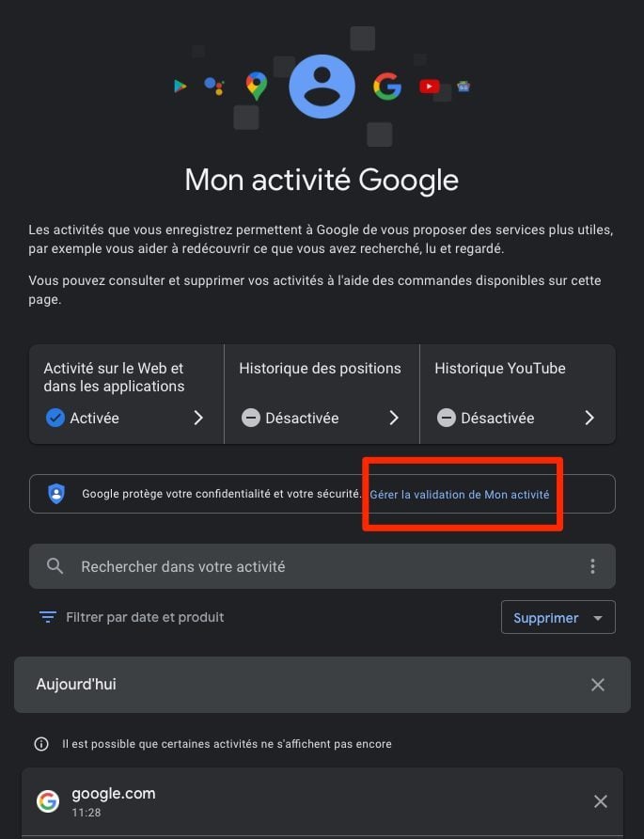The width and height of the screenshot is (644, 839).
Task: Toggle Historique des positions Désactivée status
Action: point(290,418)
